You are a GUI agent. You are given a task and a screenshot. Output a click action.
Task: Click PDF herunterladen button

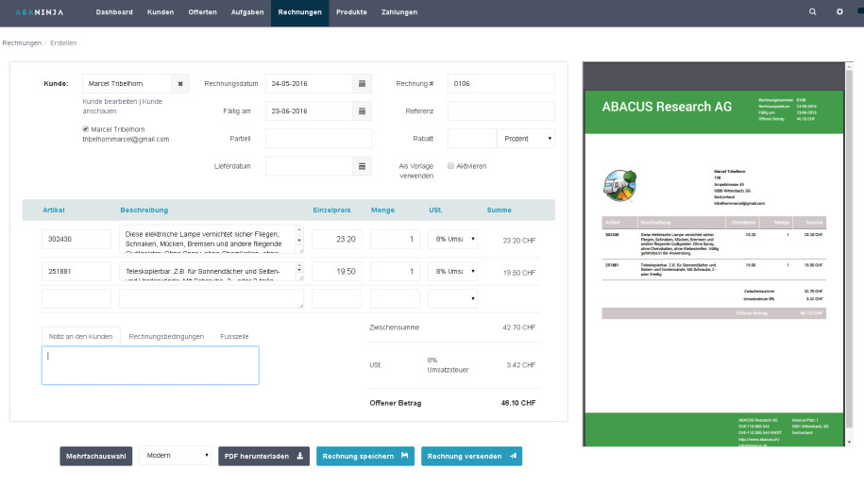263,456
